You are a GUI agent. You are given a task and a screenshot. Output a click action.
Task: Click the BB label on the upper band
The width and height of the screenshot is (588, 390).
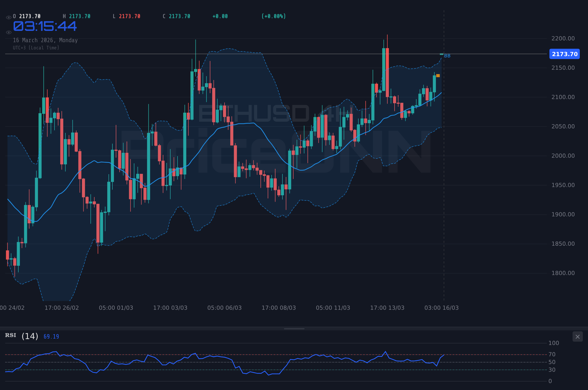pos(447,56)
